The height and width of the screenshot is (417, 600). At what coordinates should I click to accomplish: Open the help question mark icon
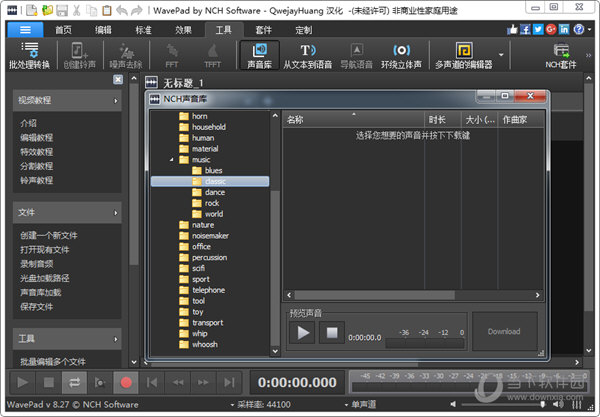pyautogui.click(x=579, y=29)
